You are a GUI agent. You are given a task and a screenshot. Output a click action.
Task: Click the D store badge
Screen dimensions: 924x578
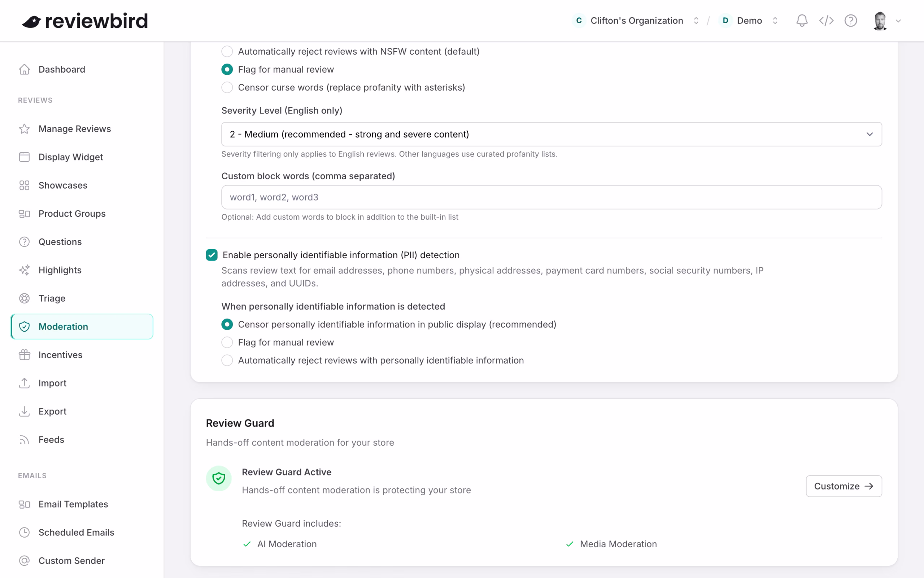point(725,21)
